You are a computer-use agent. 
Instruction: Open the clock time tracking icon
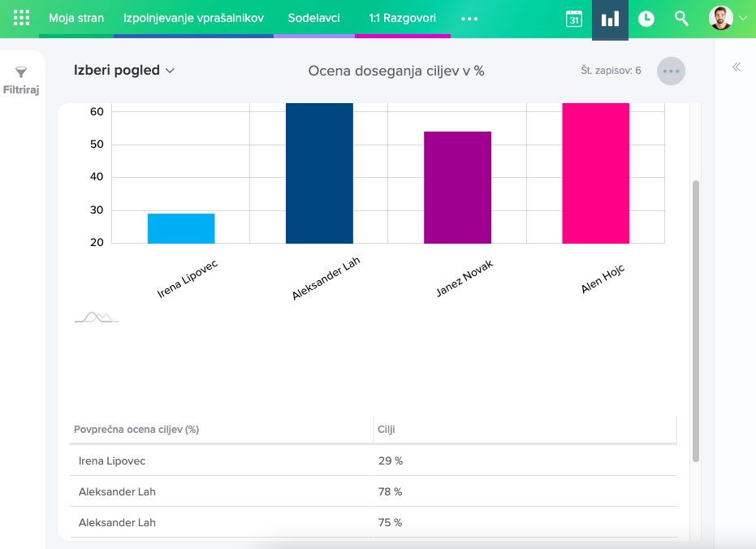tap(646, 19)
